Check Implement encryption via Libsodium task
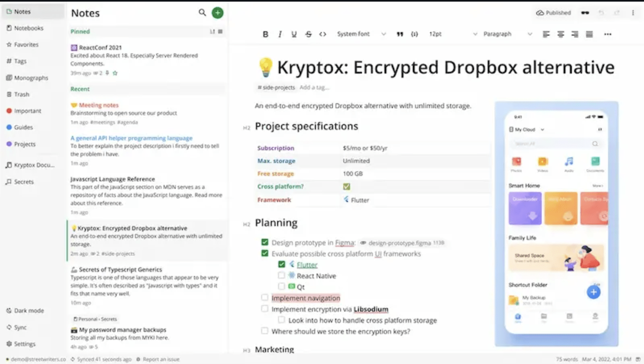 pos(264,309)
